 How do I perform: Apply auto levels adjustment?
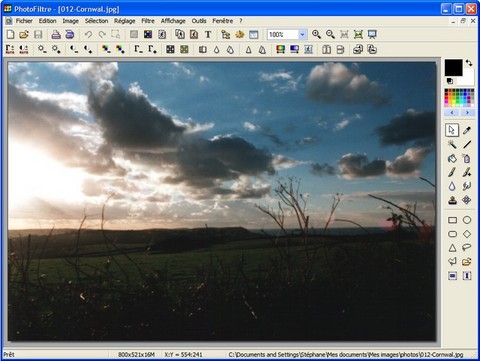10,50
